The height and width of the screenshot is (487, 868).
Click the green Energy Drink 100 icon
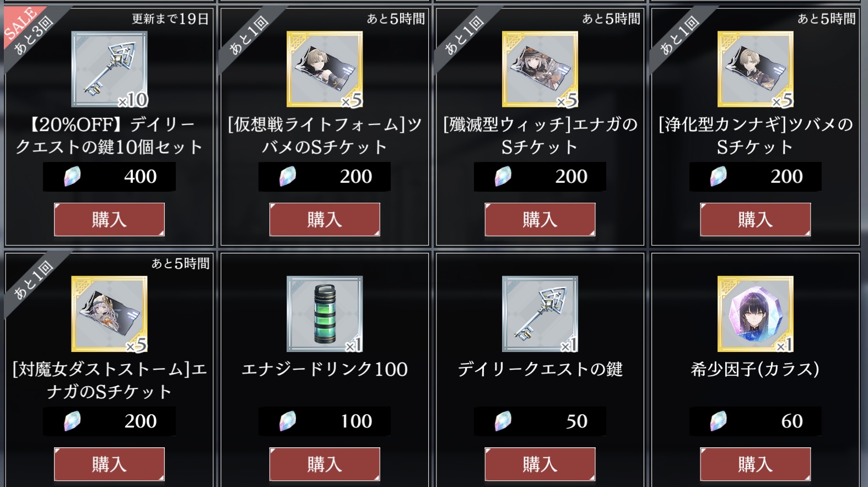coord(325,314)
